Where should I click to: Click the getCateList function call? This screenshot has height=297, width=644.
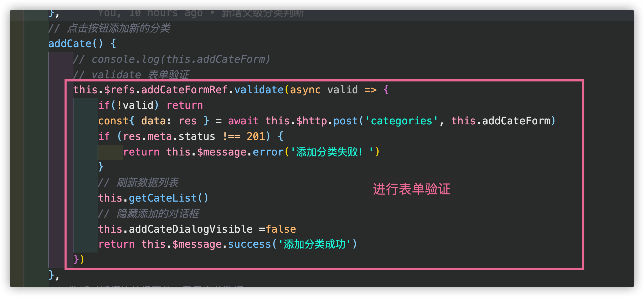(162, 198)
